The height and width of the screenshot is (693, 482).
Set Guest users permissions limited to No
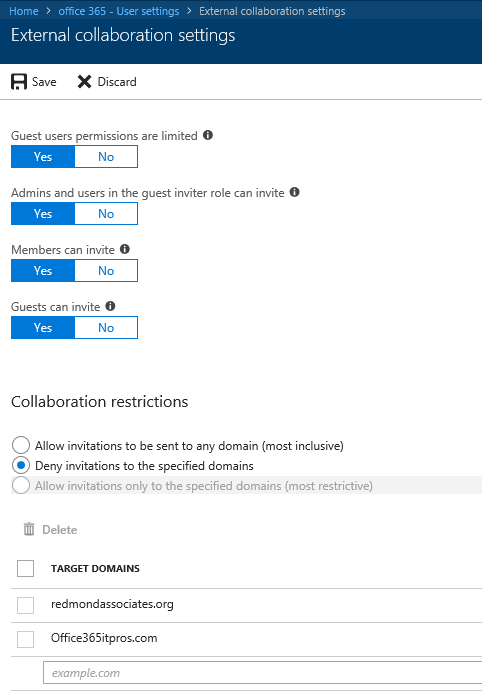coord(106,157)
